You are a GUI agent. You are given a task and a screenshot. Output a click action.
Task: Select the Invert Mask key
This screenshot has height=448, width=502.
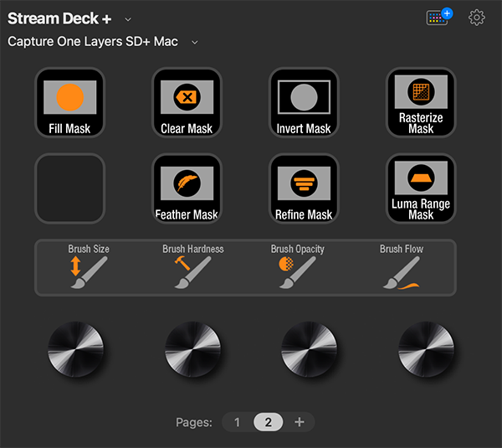tap(304, 102)
